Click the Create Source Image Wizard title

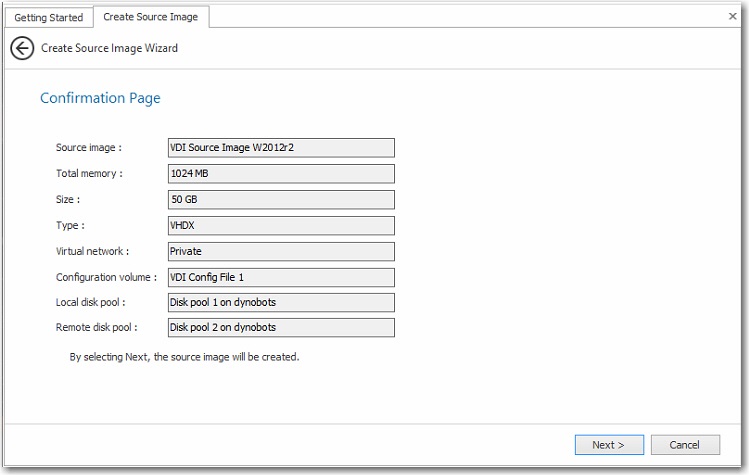[x=109, y=48]
